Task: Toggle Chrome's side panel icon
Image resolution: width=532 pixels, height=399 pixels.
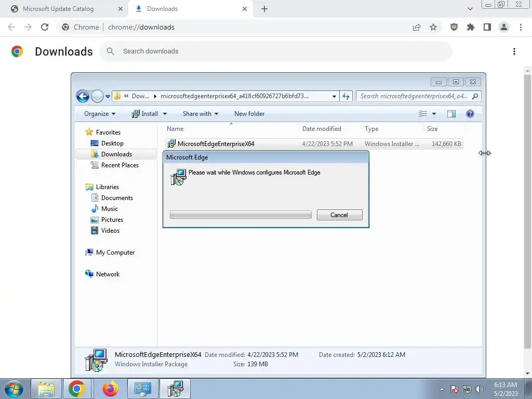Action: 487,27
